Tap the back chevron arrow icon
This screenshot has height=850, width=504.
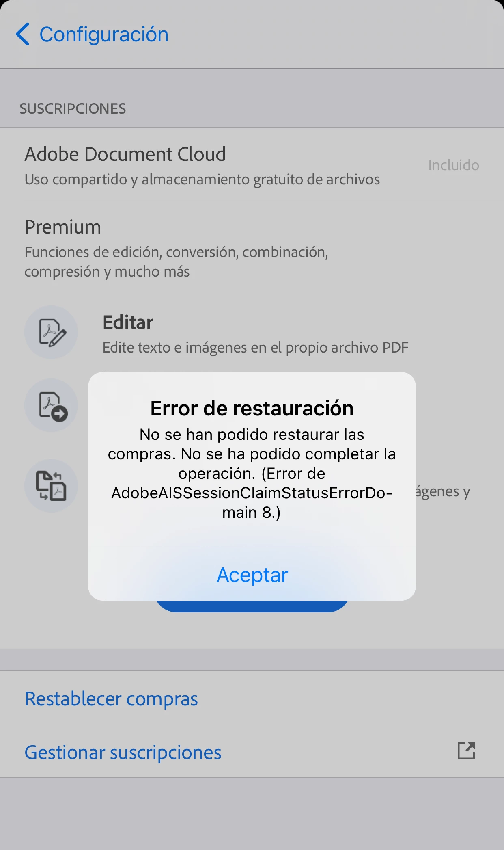[23, 34]
